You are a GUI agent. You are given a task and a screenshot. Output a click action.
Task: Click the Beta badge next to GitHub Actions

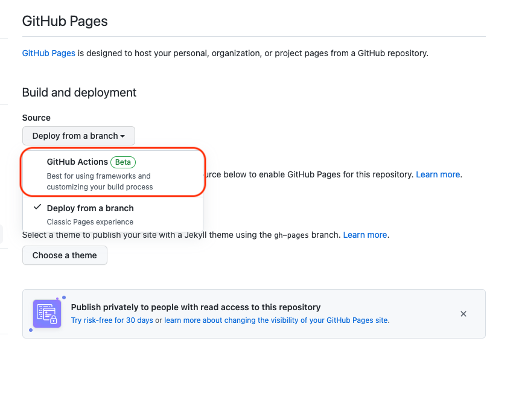click(x=123, y=162)
